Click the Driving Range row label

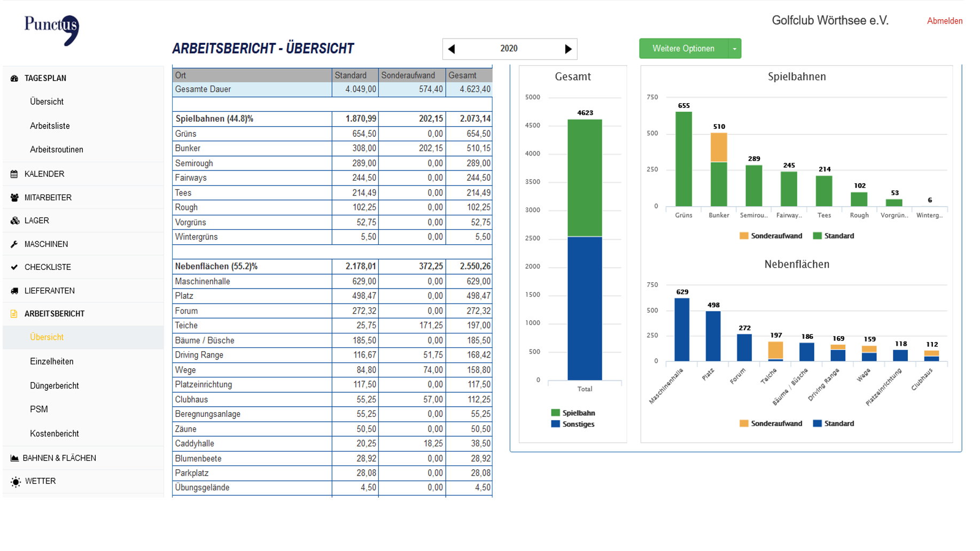(x=199, y=355)
